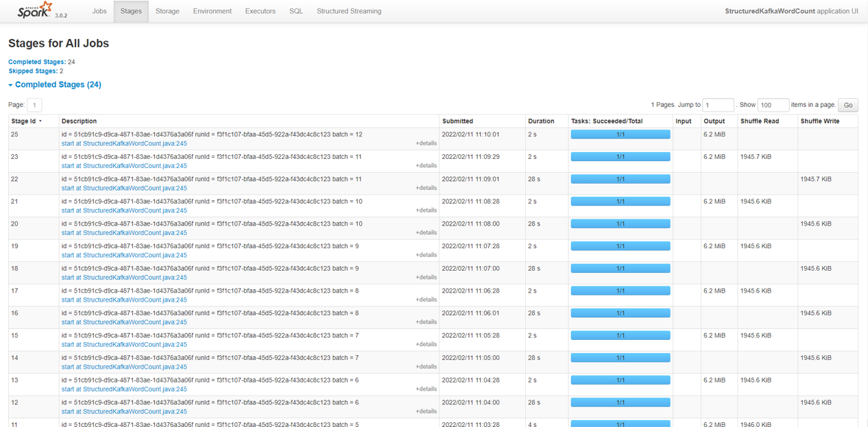Open the Structured Streaming tab
This screenshot has height=427, width=868.
(348, 11)
